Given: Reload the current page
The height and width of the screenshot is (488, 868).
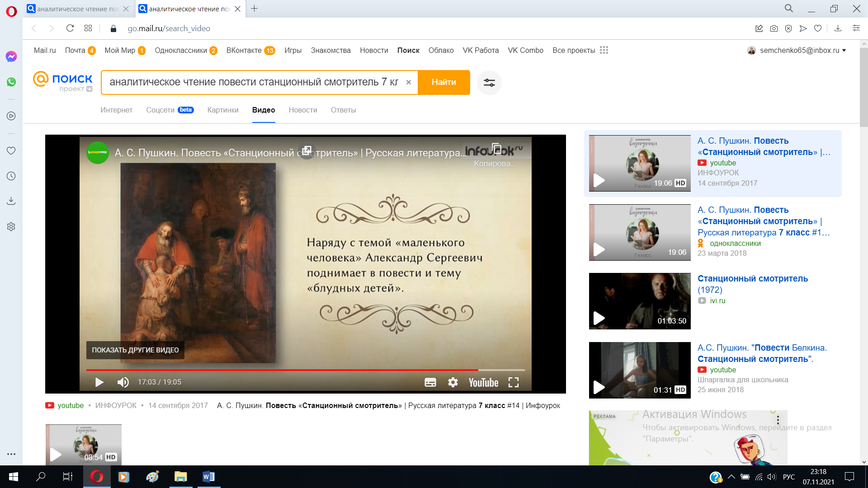Looking at the screenshot, I should click(70, 28).
